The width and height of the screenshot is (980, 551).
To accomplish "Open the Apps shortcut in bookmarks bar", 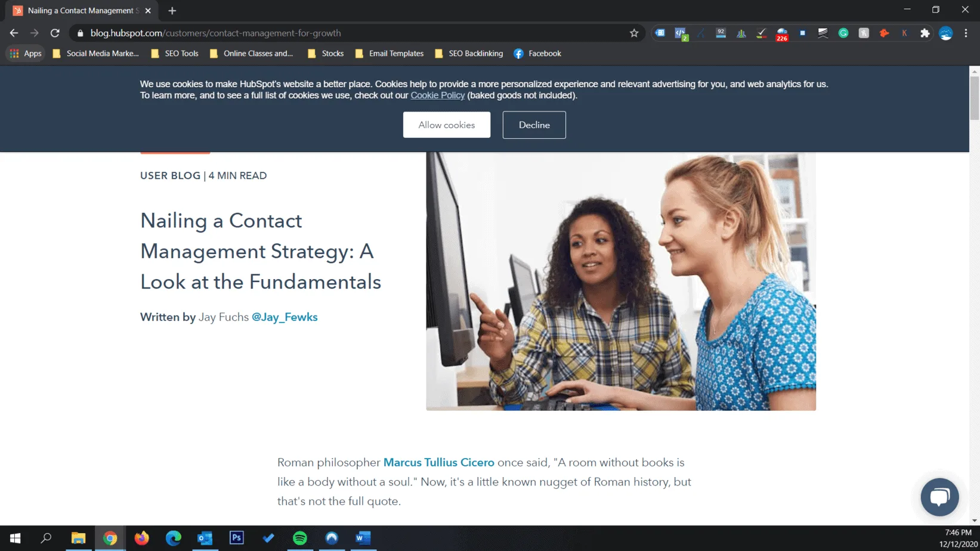I will pos(26,54).
